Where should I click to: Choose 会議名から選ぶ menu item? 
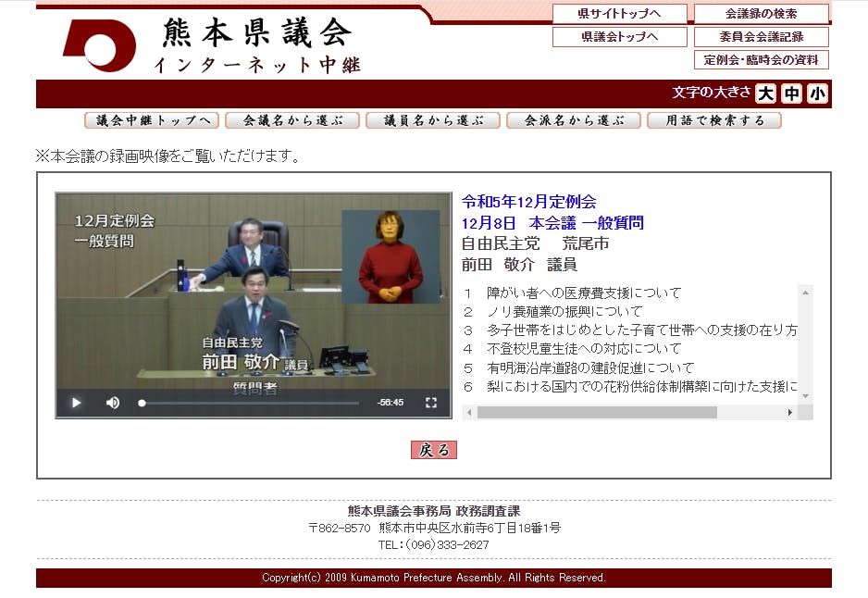coord(292,120)
